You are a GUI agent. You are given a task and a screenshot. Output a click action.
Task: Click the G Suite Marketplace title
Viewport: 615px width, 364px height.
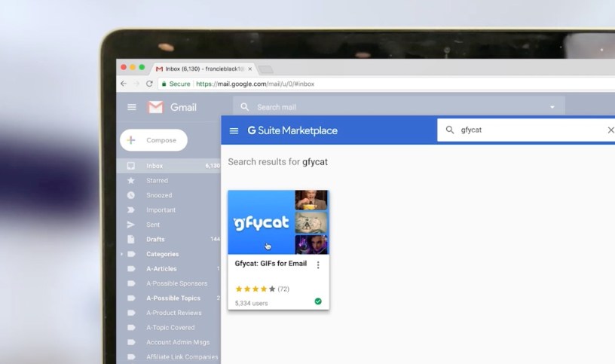click(292, 130)
